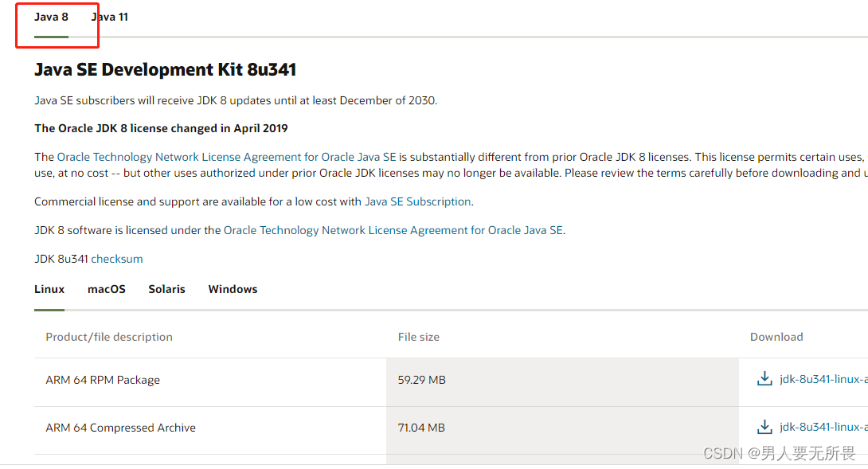868x469 pixels.
Task: Open the Solaris platform tab
Action: [x=166, y=289]
